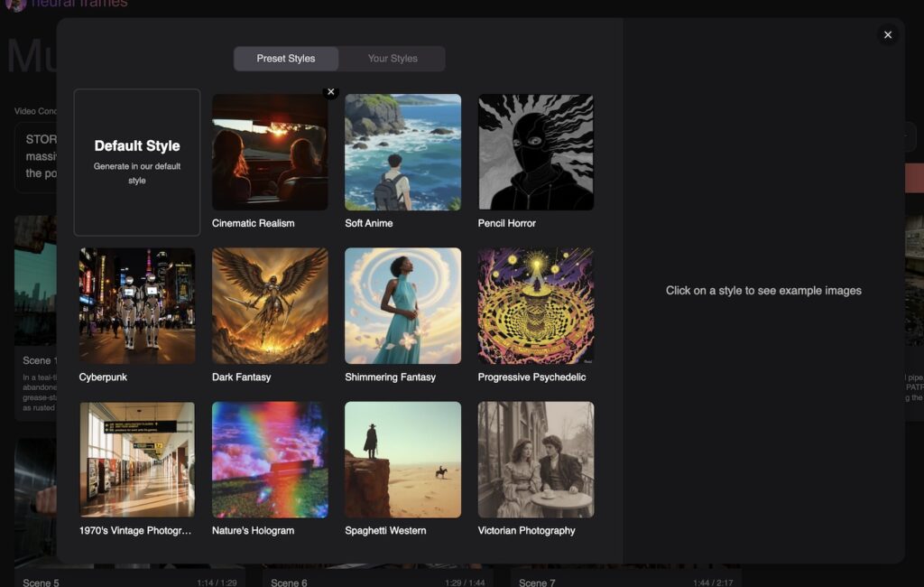Click the Soft Anime caption text
The image size is (924, 587).
coord(368,223)
